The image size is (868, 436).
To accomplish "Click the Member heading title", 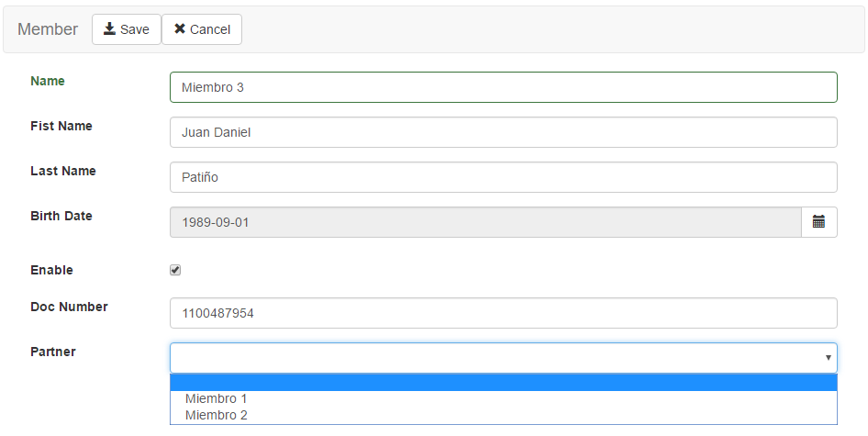I will [48, 29].
